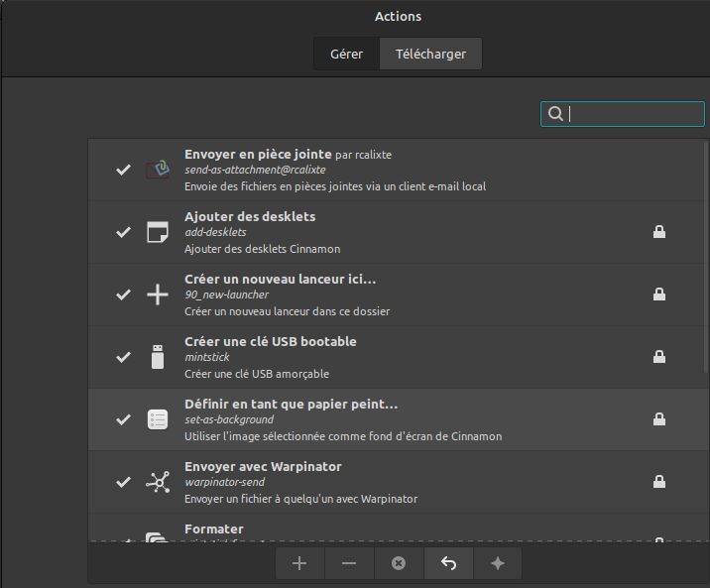Click the Warpinator network icon
Viewport: 710px width, 588px height.
tap(158, 482)
